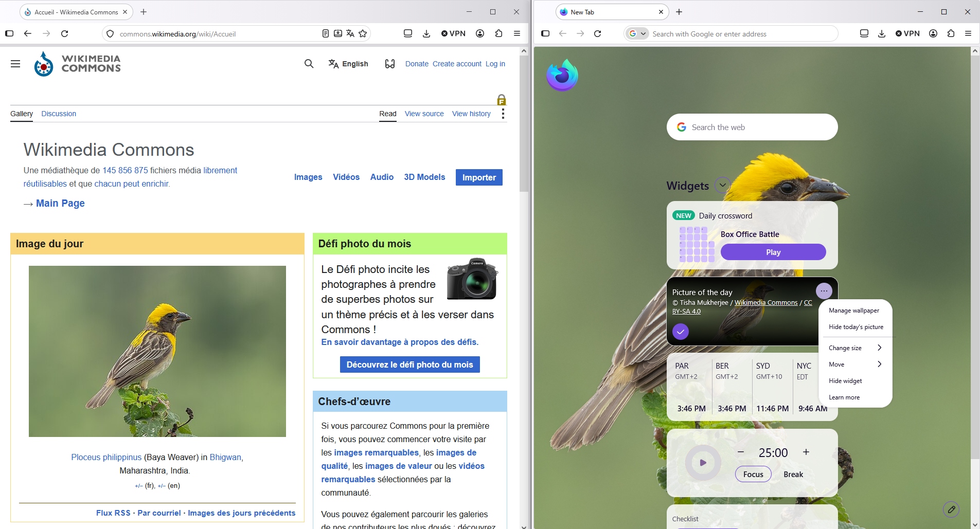The height and width of the screenshot is (529, 980).
Task: Collapse the Widgets section chevron
Action: tap(723, 185)
